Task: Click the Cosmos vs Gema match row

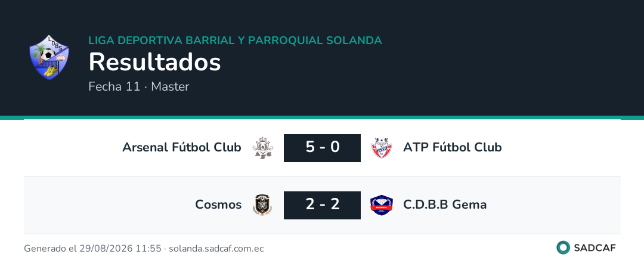Action: click(322, 205)
